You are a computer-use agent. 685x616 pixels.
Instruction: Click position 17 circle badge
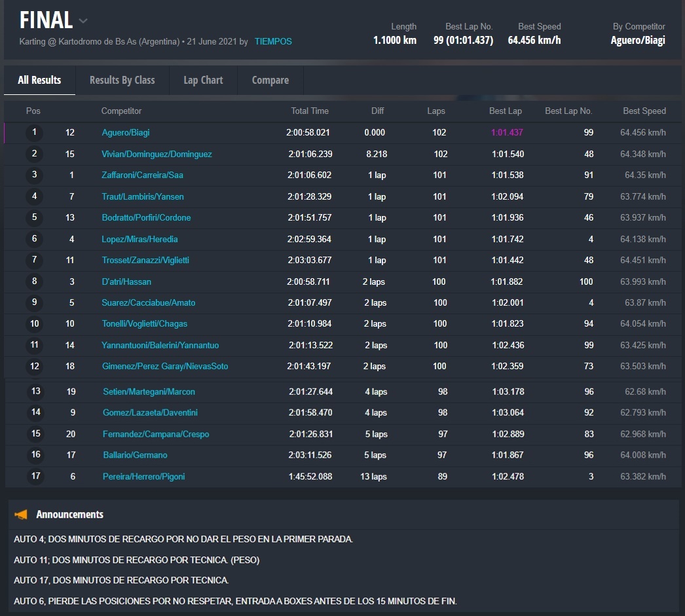coord(35,476)
